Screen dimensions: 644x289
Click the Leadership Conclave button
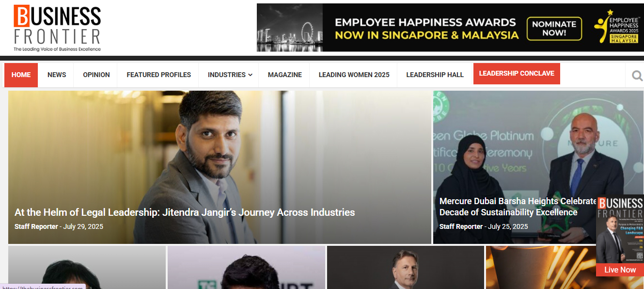pos(517,74)
